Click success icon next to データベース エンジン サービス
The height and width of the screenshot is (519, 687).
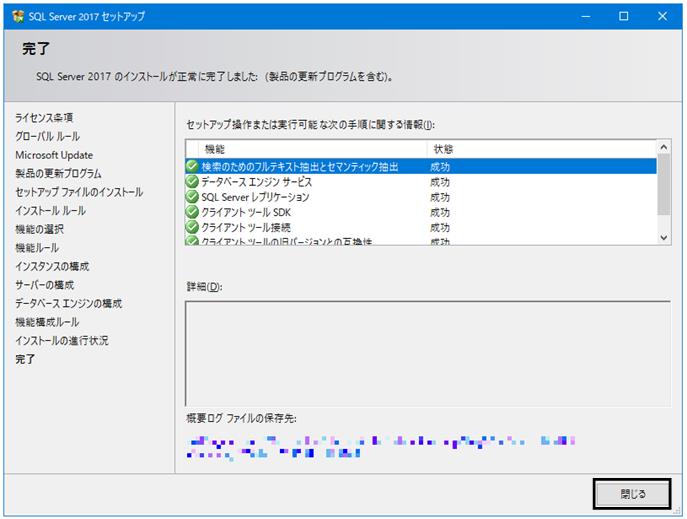[x=192, y=181]
